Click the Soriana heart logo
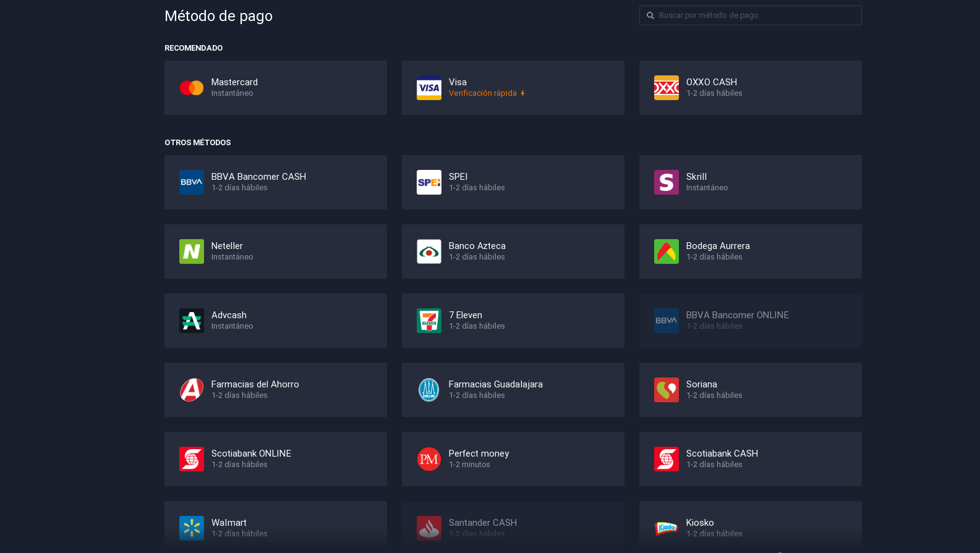Image resolution: width=980 pixels, height=553 pixels. [x=667, y=390]
